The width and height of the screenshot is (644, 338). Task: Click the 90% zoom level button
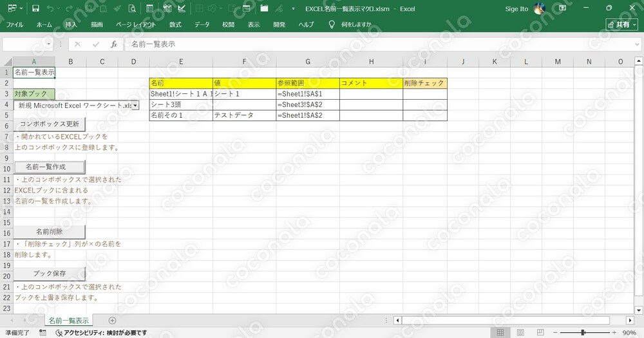pos(629,333)
